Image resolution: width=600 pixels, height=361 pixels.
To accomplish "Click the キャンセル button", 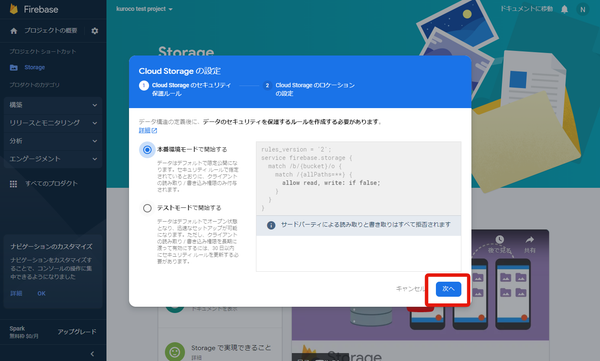I will 410,289.
